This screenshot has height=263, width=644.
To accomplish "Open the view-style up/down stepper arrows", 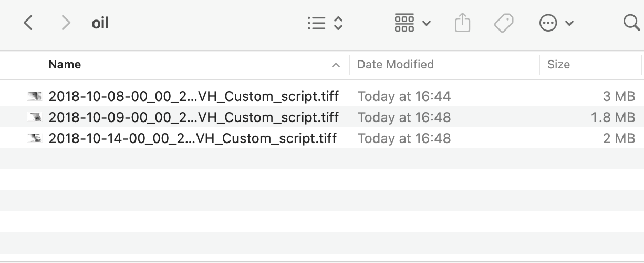I will [338, 23].
